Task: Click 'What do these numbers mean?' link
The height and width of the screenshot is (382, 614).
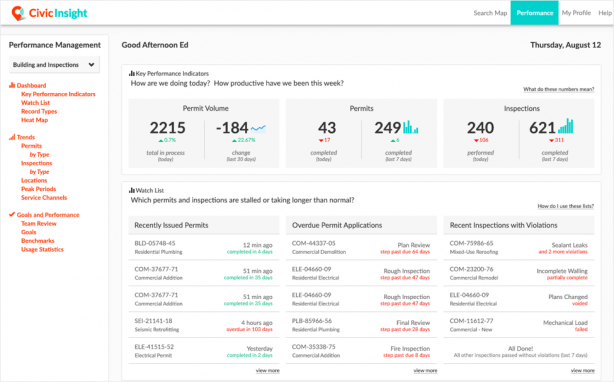Action: [558, 89]
